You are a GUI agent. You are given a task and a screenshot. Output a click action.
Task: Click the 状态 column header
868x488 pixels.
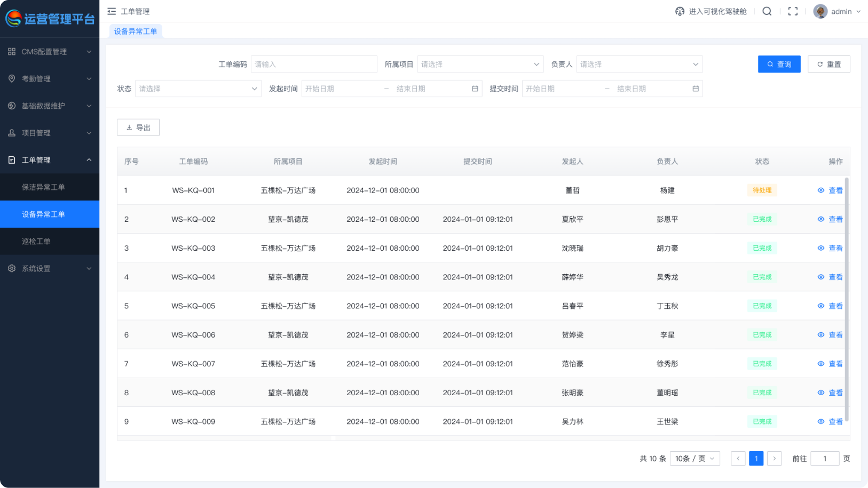point(762,162)
